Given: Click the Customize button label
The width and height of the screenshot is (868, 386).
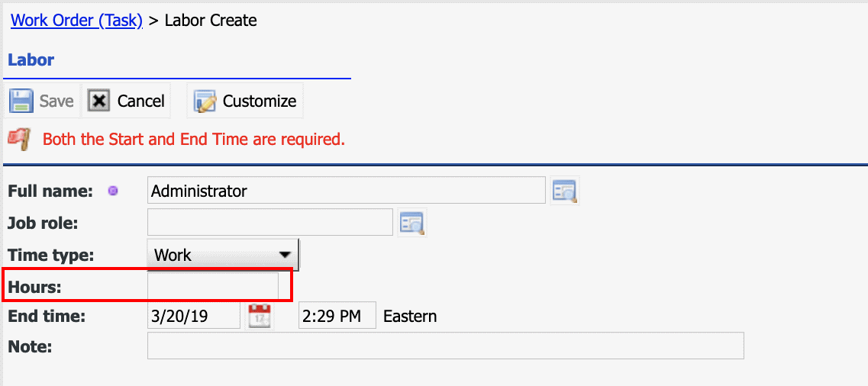Looking at the screenshot, I should [x=259, y=101].
